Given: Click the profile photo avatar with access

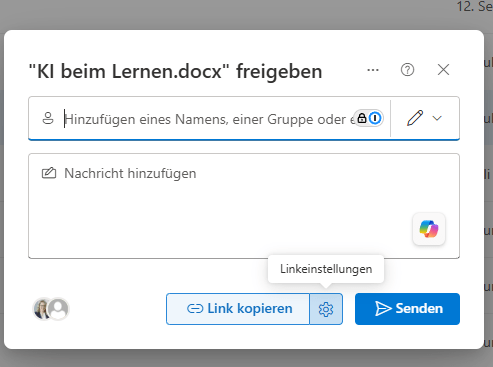Looking at the screenshot, I should tap(41, 309).
